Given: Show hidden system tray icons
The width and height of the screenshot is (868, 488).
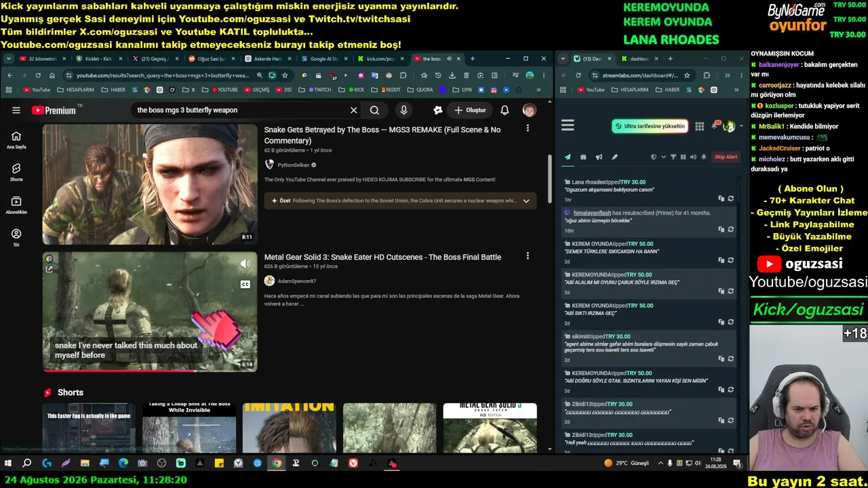Looking at the screenshot, I should 661,464.
